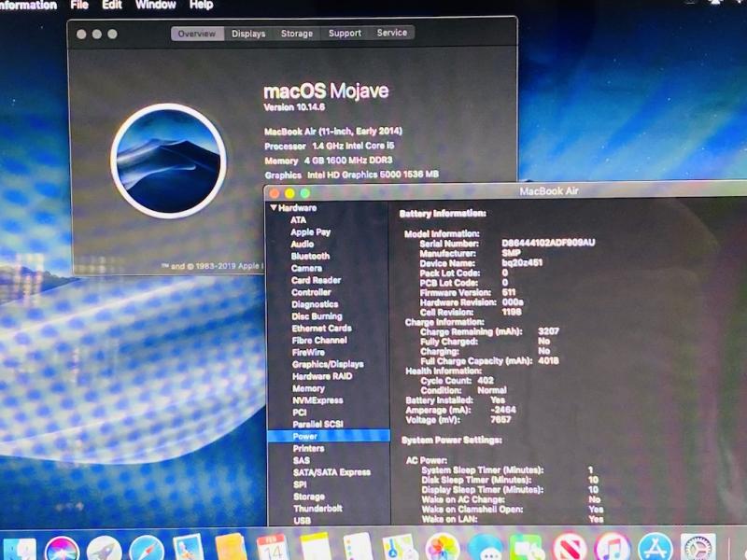Open Calendar icon in the Dock
This screenshot has width=747, height=560.
point(273,549)
